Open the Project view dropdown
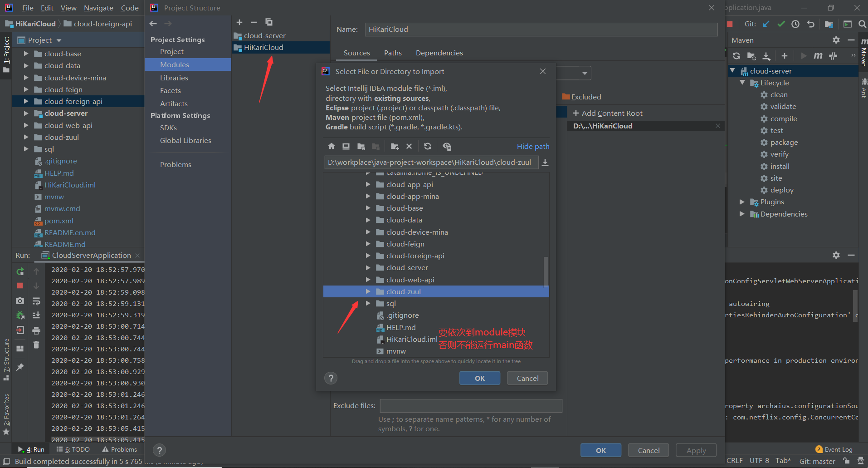Viewport: 868px width, 468px height. 59,40
